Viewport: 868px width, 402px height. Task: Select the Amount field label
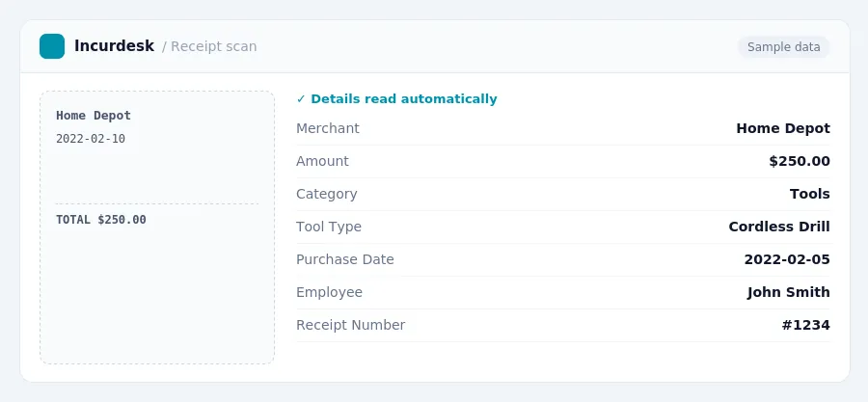coord(322,161)
